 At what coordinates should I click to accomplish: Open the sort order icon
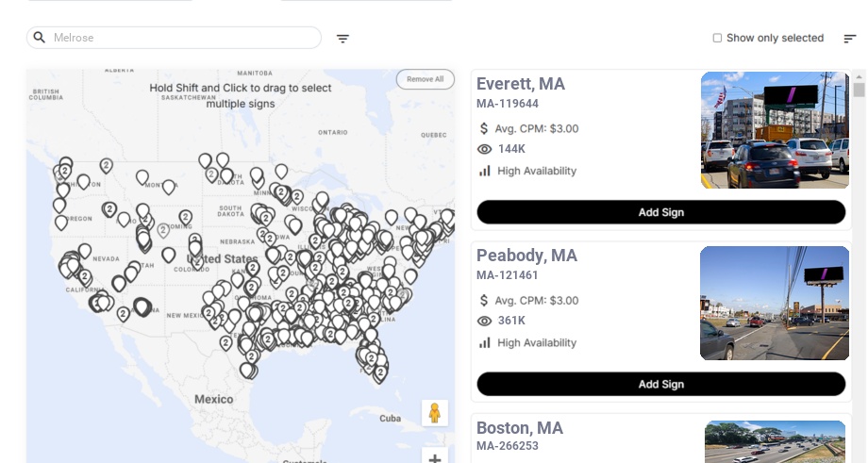[849, 39]
